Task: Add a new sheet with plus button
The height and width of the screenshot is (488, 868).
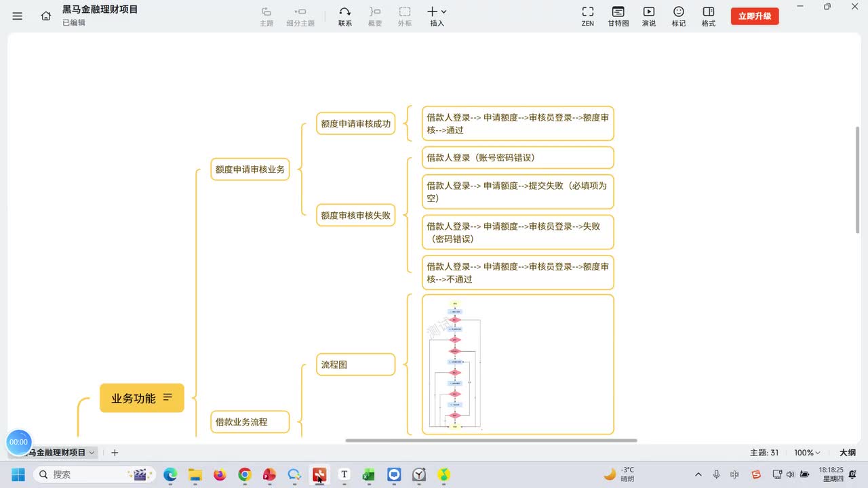Action: (x=115, y=452)
